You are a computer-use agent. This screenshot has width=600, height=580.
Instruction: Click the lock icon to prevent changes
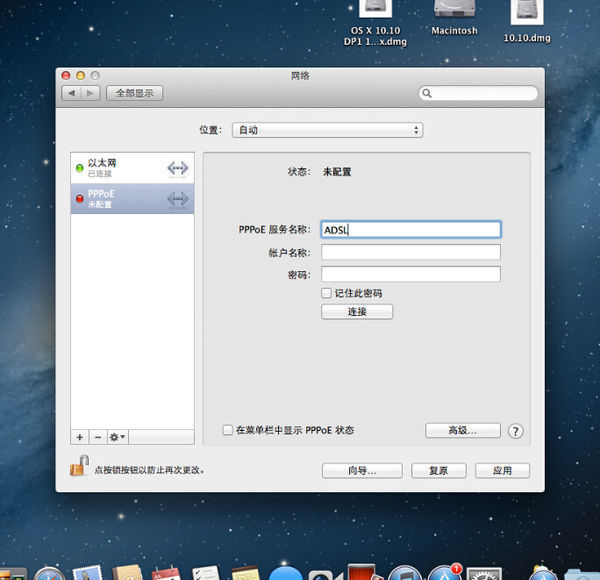(78, 466)
